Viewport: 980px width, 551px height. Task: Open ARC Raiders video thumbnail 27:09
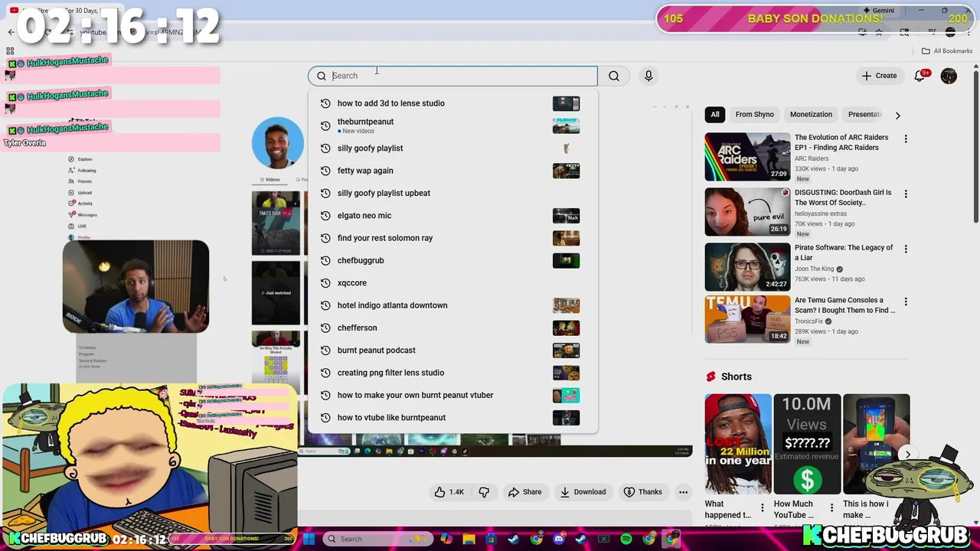pyautogui.click(x=747, y=157)
